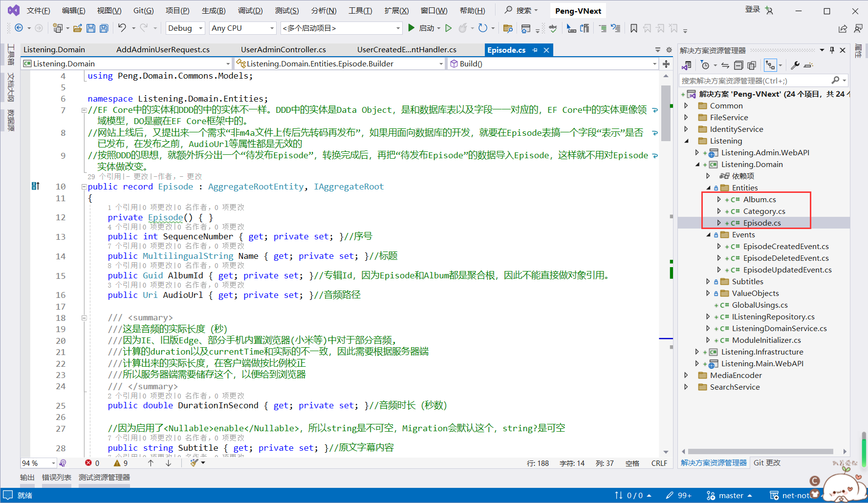Select Episode.cs in Solution Explorer
This screenshot has height=503, width=868.
click(762, 223)
